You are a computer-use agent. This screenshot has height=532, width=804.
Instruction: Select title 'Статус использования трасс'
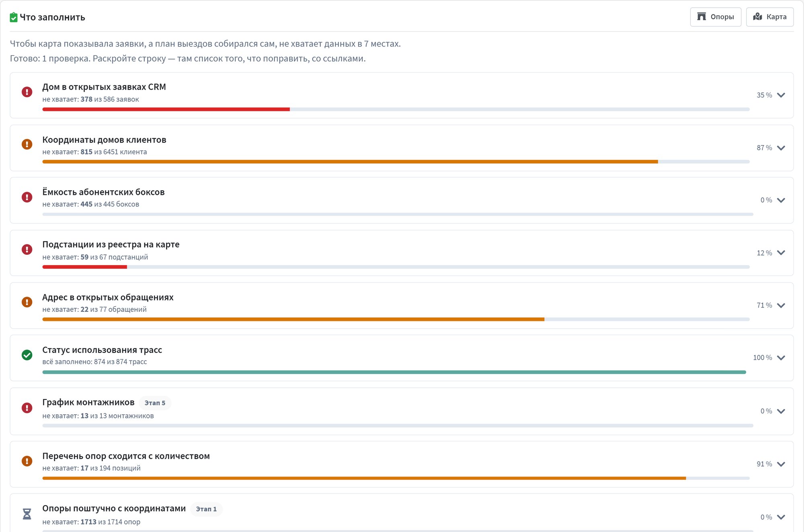pyautogui.click(x=102, y=350)
